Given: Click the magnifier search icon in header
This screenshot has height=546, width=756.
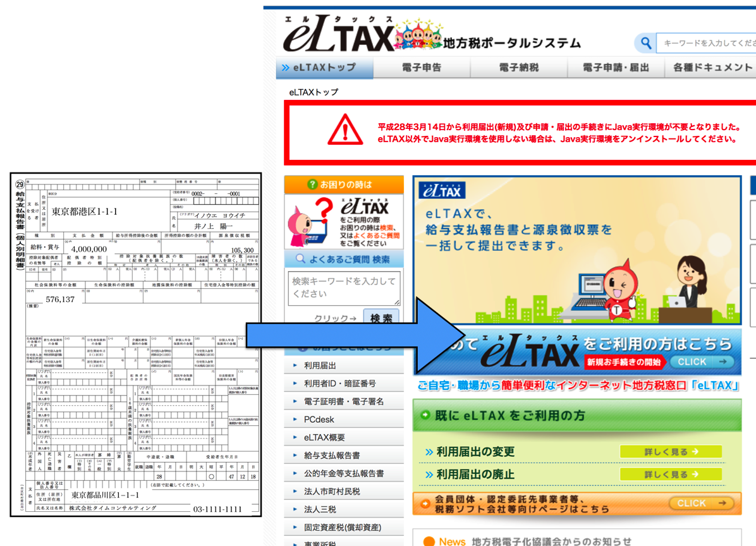Looking at the screenshot, I should pyautogui.click(x=645, y=44).
